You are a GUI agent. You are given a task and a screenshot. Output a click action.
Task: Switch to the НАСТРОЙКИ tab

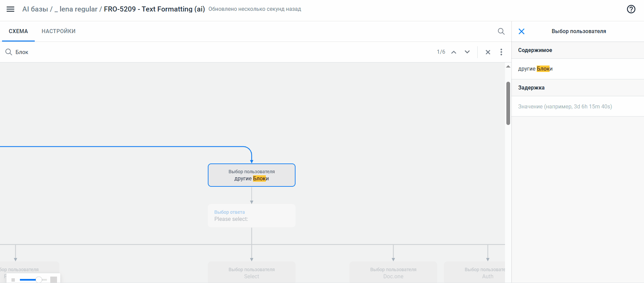pyautogui.click(x=58, y=31)
